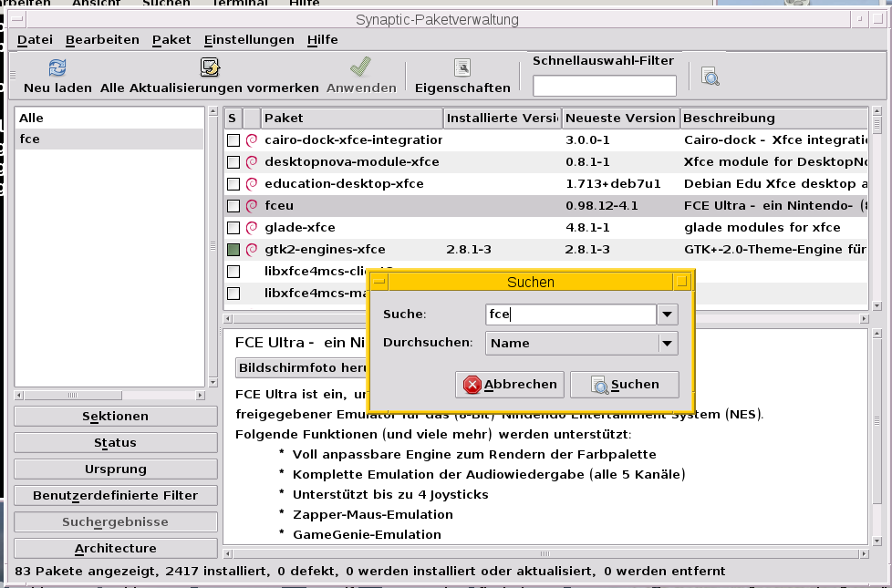Click inside the Schnellauswahl-Filter field
The width and height of the screenshot is (892, 588).
604,85
